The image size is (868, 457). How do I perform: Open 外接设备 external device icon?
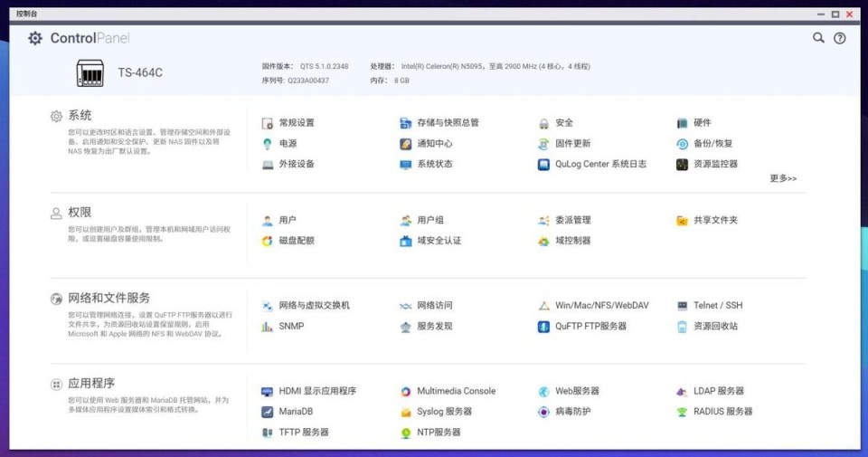click(x=268, y=164)
